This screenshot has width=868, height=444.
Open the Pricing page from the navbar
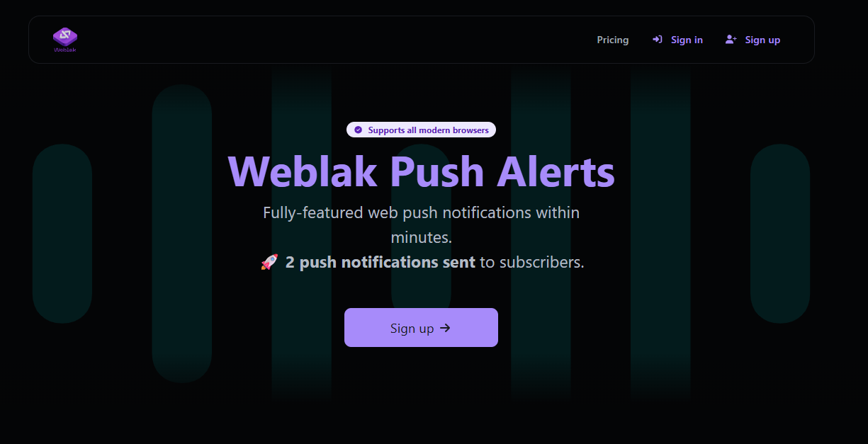(613, 40)
